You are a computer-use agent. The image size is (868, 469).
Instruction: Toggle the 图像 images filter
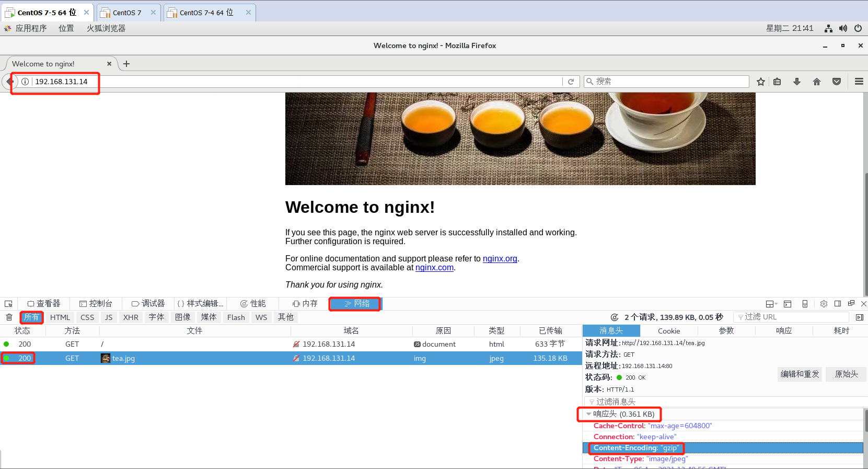[x=182, y=317]
